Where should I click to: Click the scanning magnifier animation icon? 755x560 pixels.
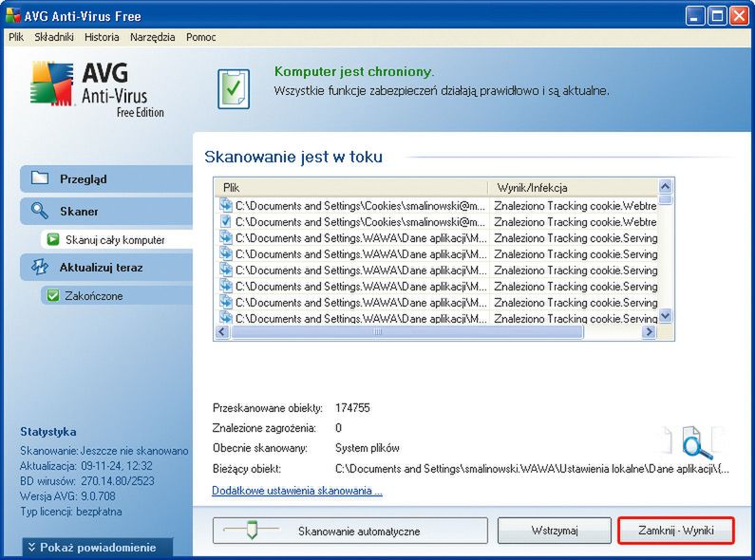[x=696, y=442]
